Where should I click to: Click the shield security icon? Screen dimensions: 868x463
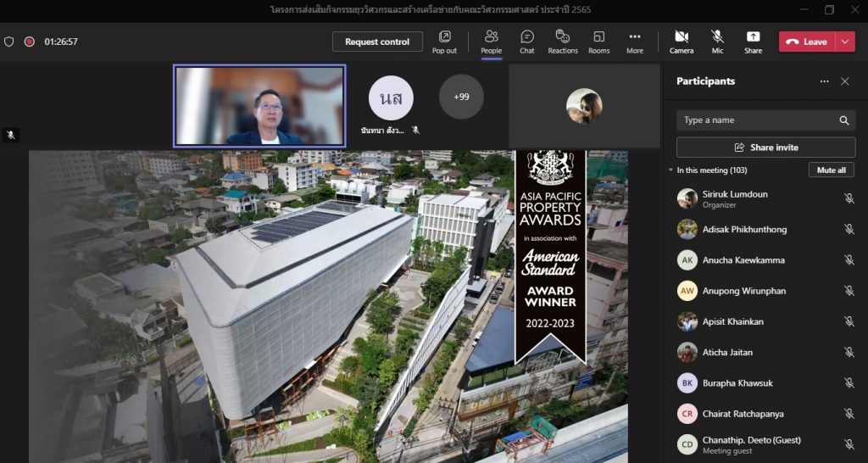9,42
